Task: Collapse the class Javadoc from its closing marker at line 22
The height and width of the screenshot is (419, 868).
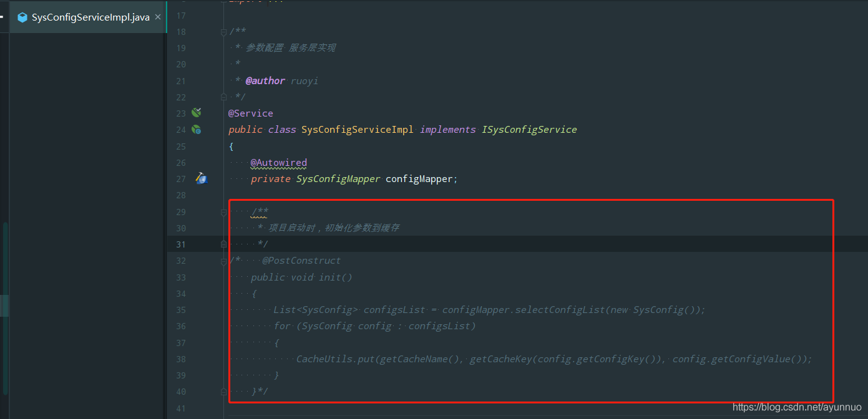Action: pos(224,97)
